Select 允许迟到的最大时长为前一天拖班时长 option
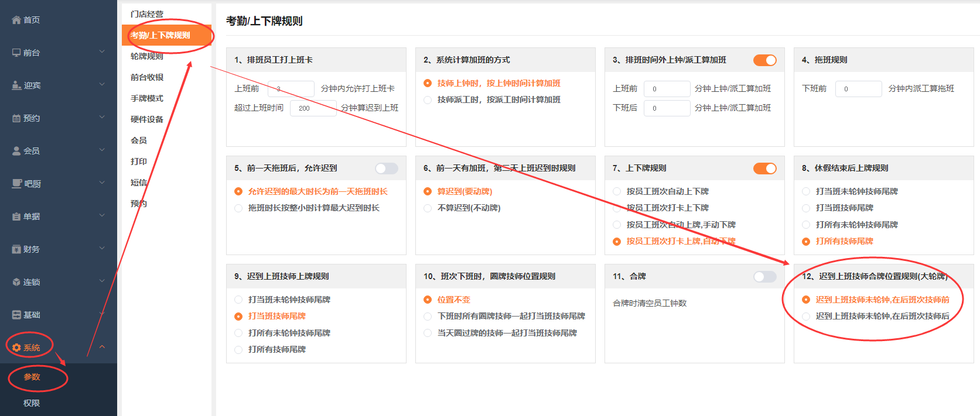Image resolution: width=980 pixels, height=416 pixels. 311,191
